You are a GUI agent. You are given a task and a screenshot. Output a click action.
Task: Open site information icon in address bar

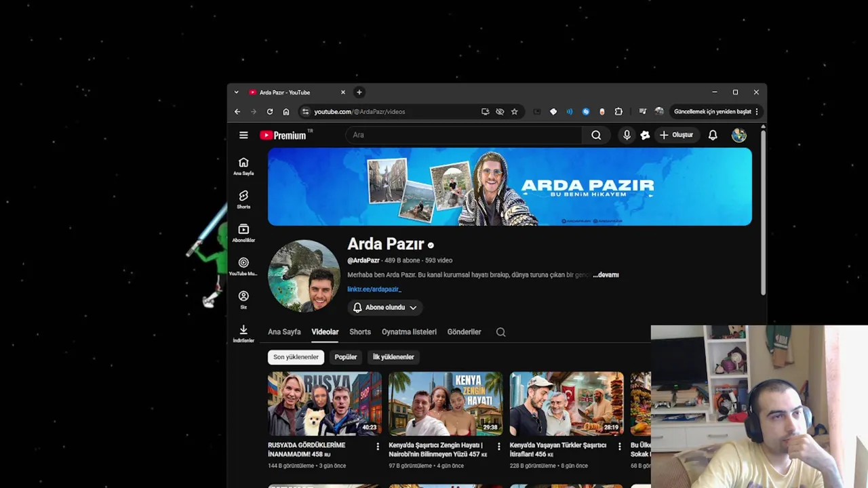[305, 112]
